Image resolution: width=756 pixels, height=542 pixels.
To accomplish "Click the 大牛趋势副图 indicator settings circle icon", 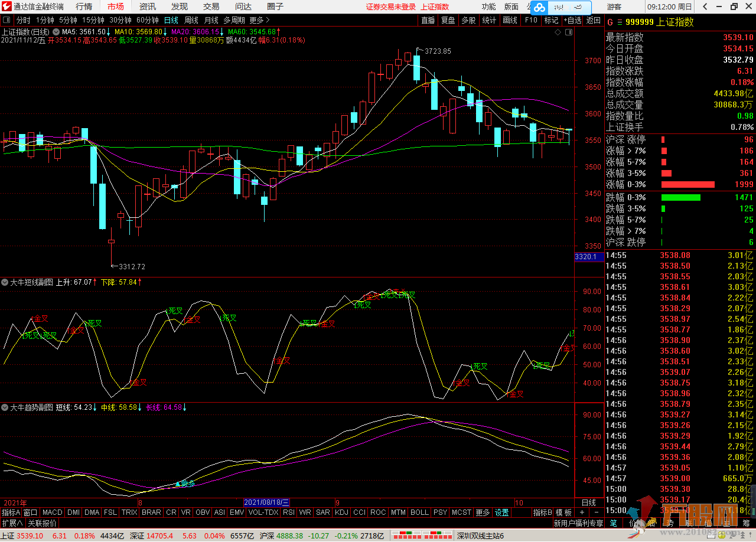I will pos(5,407).
